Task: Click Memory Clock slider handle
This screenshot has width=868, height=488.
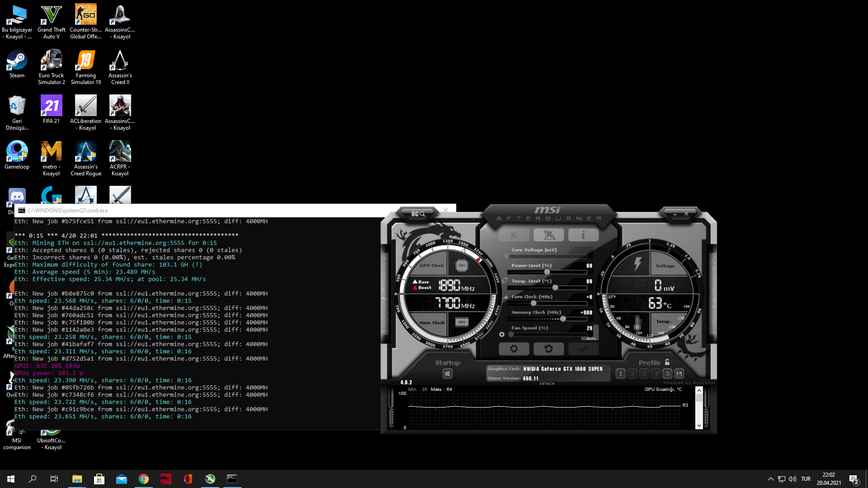Action: [x=563, y=319]
